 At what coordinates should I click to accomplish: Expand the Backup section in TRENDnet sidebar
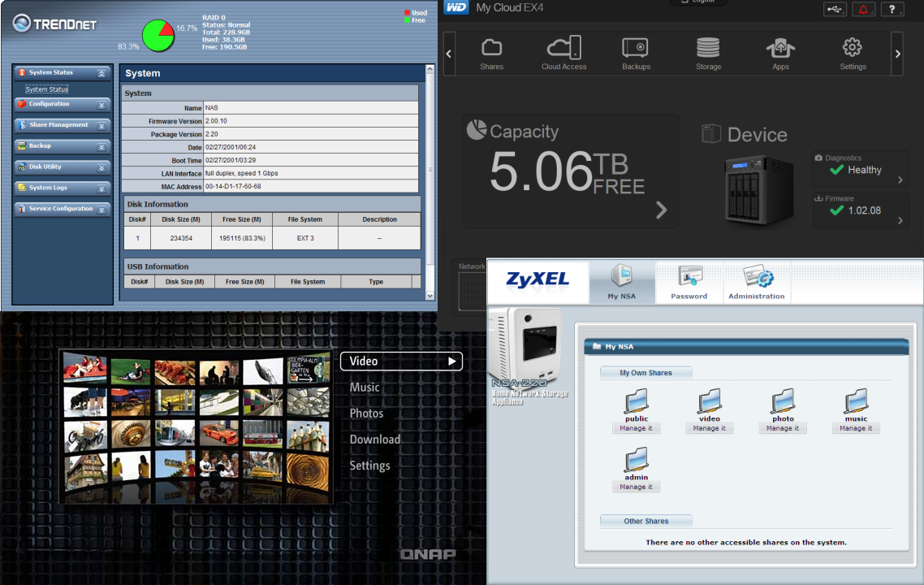point(101,147)
